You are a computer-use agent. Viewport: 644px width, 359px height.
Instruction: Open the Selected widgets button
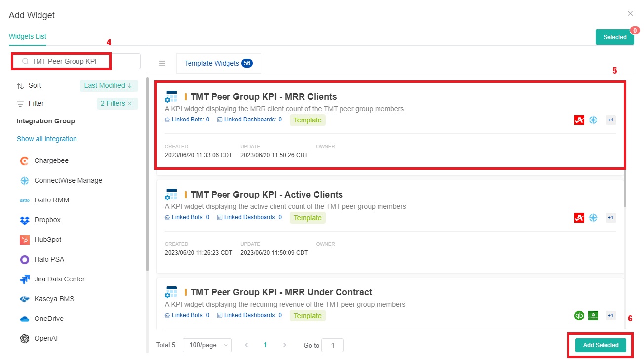pos(615,37)
